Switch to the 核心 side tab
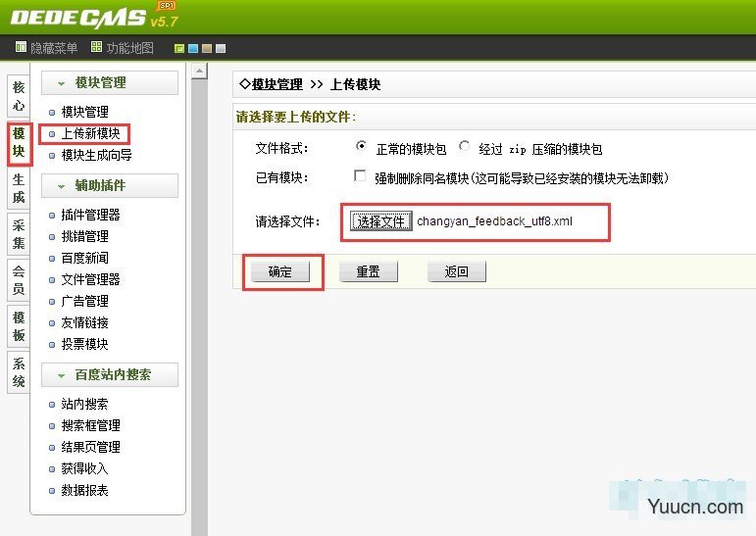This screenshot has height=536, width=756. tap(19, 96)
